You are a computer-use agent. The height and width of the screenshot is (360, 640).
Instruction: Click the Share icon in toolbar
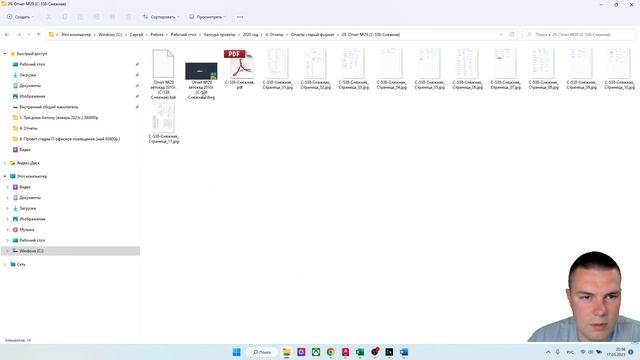(x=112, y=17)
